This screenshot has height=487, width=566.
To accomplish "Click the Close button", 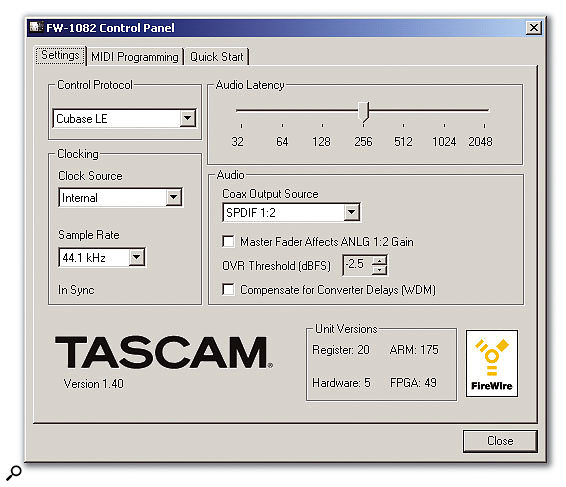I will (x=500, y=441).
